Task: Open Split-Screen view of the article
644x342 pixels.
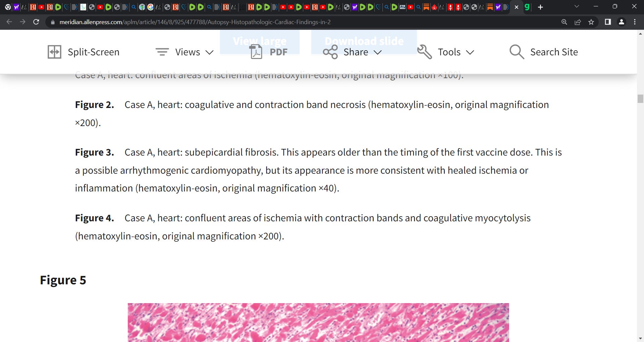Action: pyautogui.click(x=84, y=52)
